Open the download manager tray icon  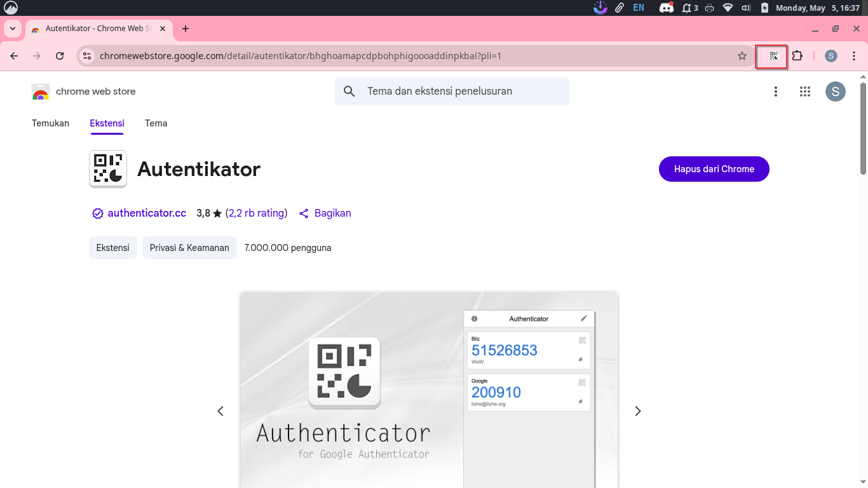pos(600,8)
